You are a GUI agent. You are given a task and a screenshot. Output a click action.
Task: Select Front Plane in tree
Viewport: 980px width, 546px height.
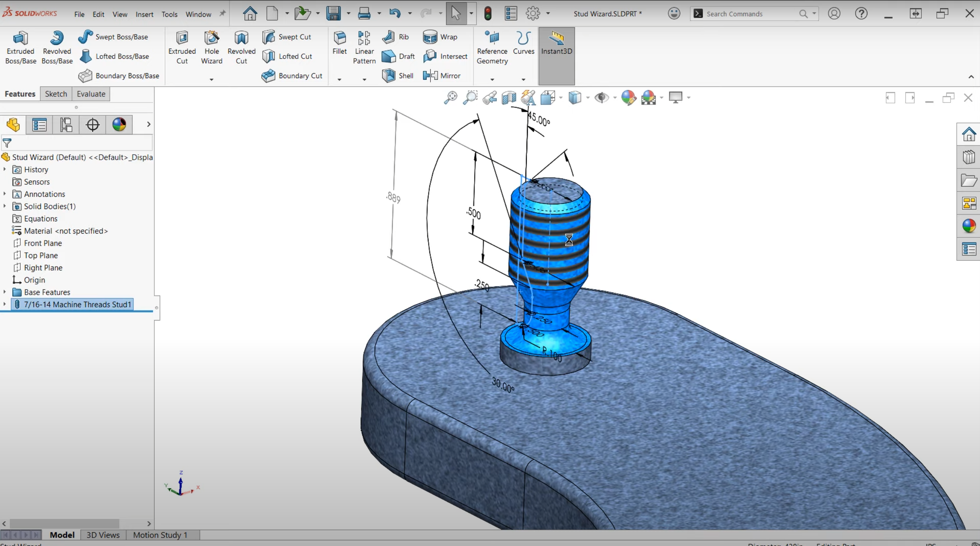43,243
